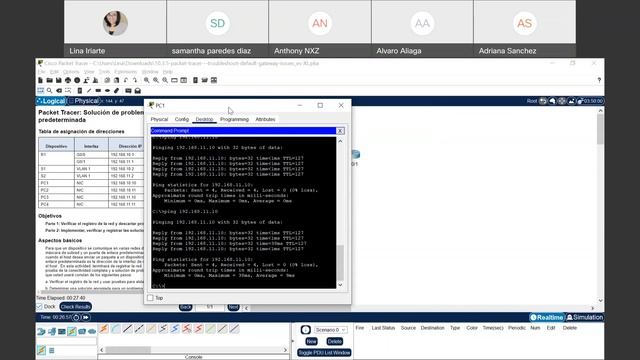Click the New scenario button

point(311,341)
